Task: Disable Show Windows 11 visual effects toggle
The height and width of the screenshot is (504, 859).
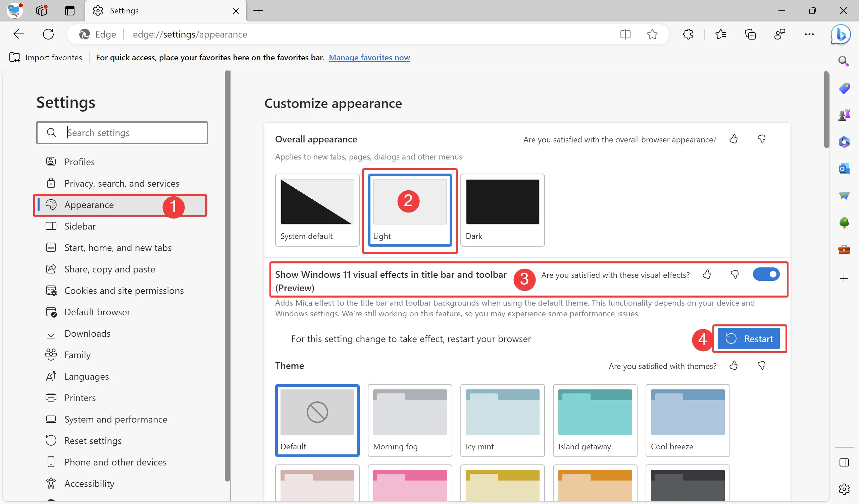Action: click(x=766, y=274)
